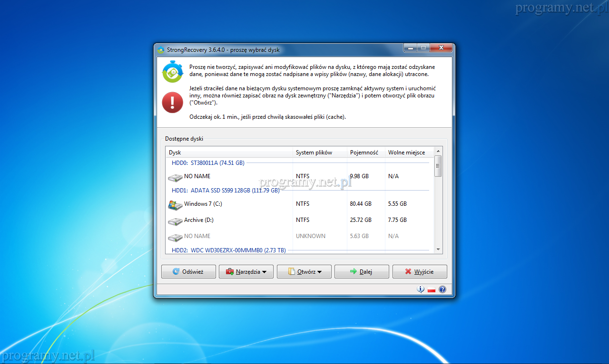Click the blue info icon in status bar

[x=421, y=289]
